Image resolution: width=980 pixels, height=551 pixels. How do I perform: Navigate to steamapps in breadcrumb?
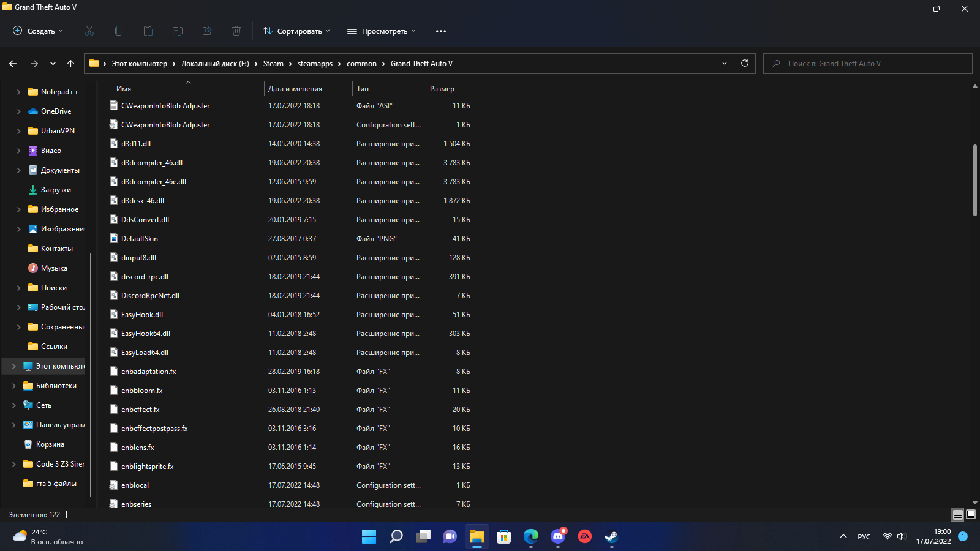pos(315,64)
